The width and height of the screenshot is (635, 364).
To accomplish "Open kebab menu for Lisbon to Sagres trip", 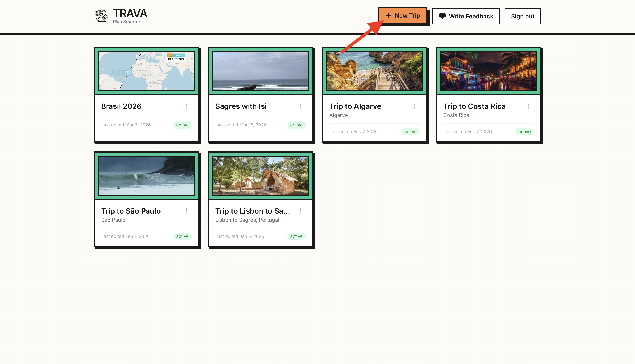I will tap(300, 211).
